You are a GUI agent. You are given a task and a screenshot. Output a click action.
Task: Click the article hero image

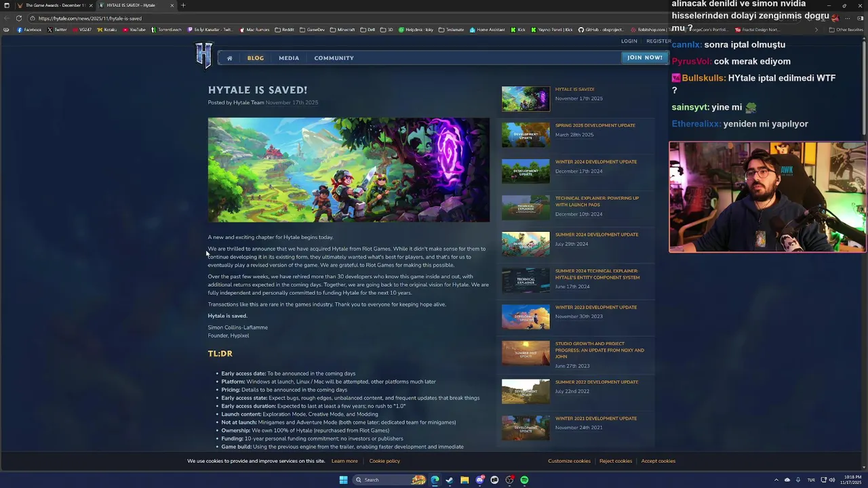[x=349, y=170]
